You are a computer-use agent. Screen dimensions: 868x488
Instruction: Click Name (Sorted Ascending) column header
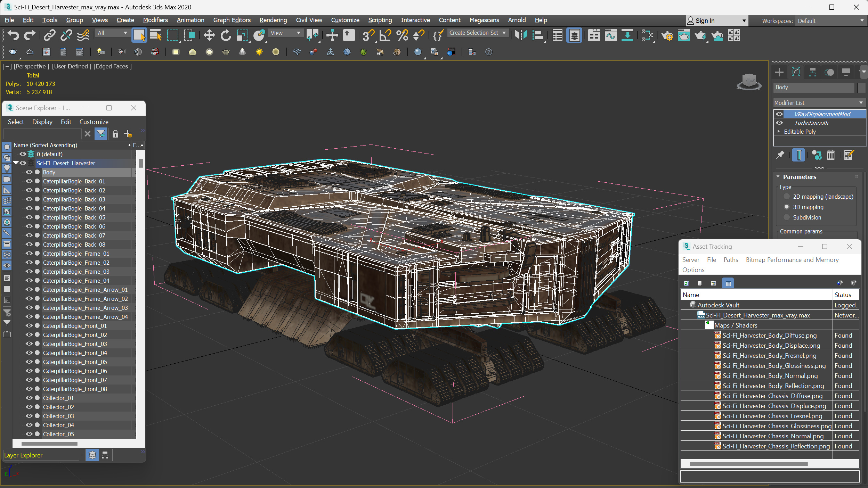pyautogui.click(x=72, y=145)
